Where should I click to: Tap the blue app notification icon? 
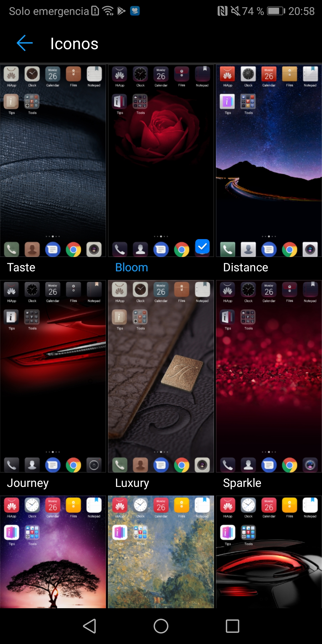tap(135, 11)
